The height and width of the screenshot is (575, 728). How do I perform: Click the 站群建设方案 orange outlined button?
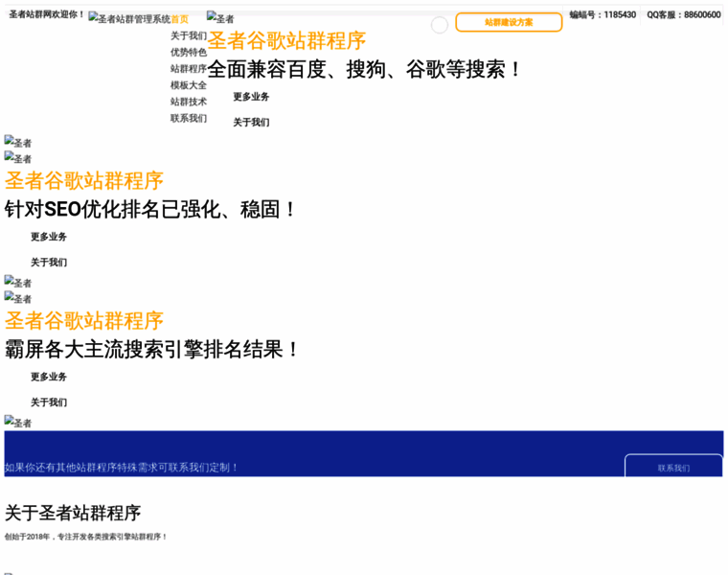coord(509,22)
